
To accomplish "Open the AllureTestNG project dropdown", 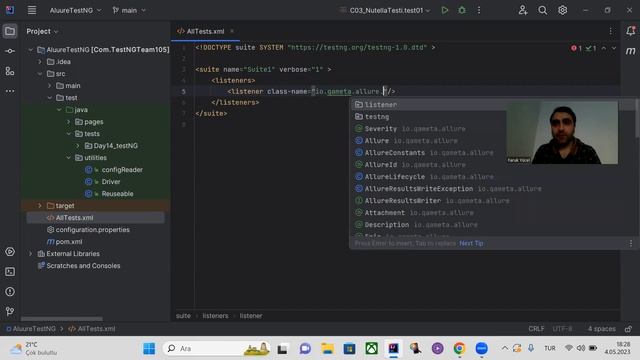I will point(76,10).
